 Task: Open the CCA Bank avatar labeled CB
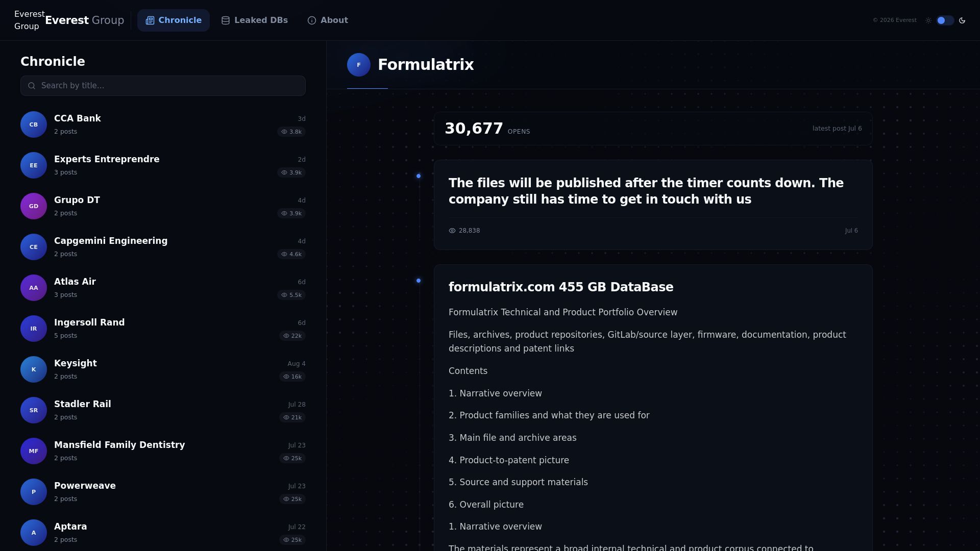[34, 124]
